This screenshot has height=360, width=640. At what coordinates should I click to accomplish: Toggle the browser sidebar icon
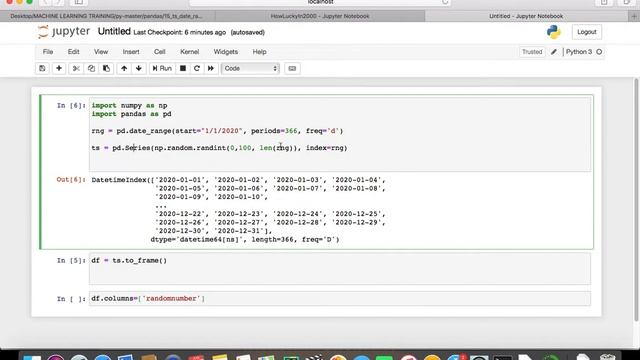click(x=78, y=2)
